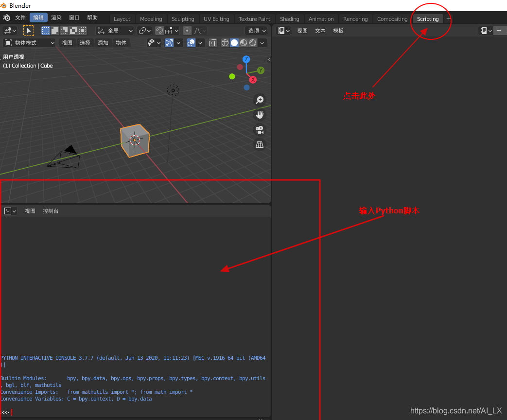Enable proportional editing toggle
Screen dimensions: 507x420
point(188,31)
